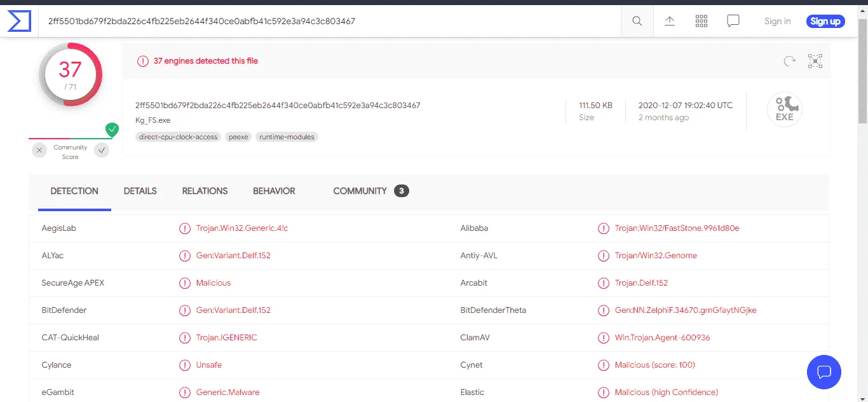Click the Trojan.IGENERIC result text
Image resolution: width=868 pixels, height=402 pixels.
[227, 338]
